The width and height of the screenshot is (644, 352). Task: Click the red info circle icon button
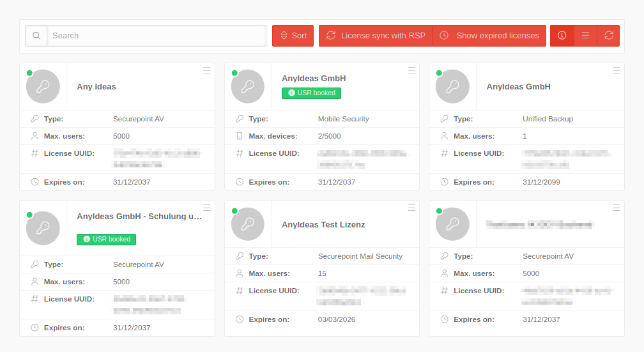point(562,36)
